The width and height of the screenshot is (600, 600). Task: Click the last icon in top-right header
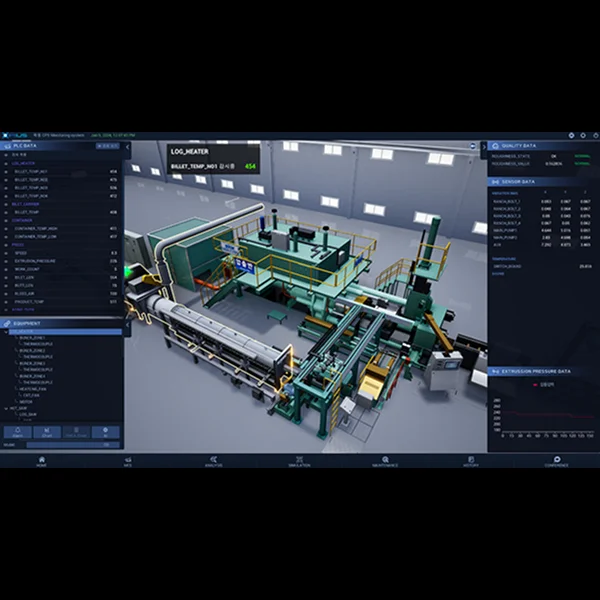tap(595, 135)
